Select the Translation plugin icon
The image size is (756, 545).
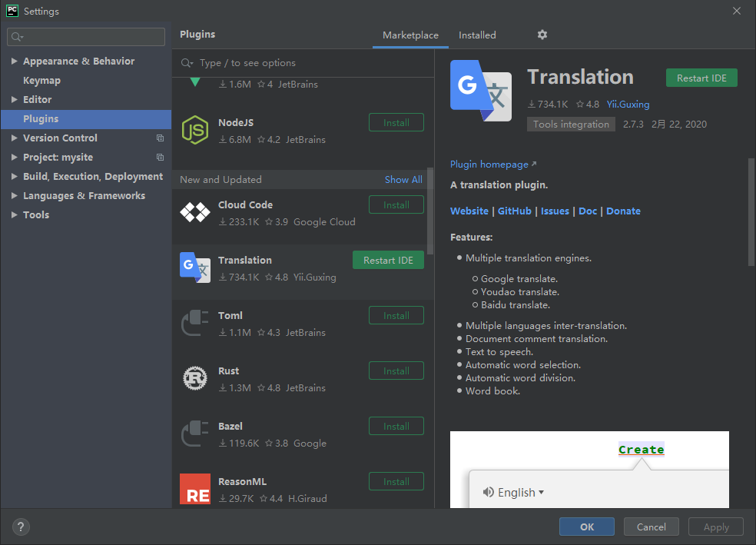pos(194,268)
